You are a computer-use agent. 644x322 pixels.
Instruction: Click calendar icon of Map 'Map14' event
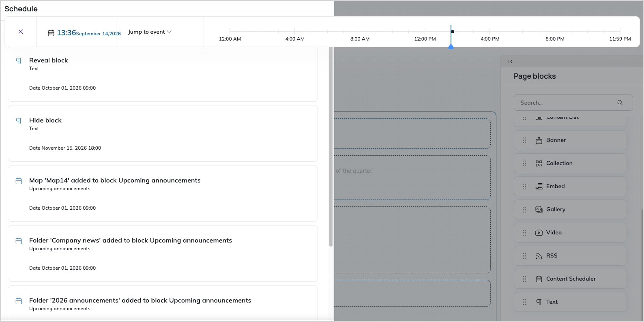[x=19, y=181]
